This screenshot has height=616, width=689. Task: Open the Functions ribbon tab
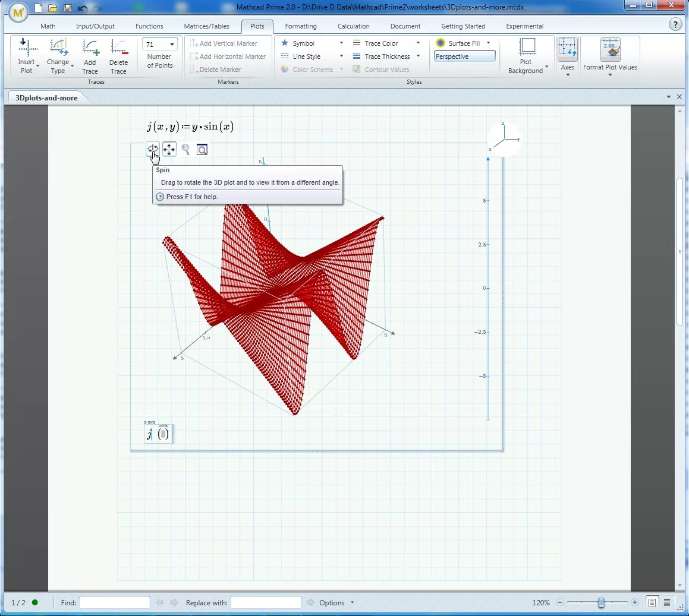[149, 26]
